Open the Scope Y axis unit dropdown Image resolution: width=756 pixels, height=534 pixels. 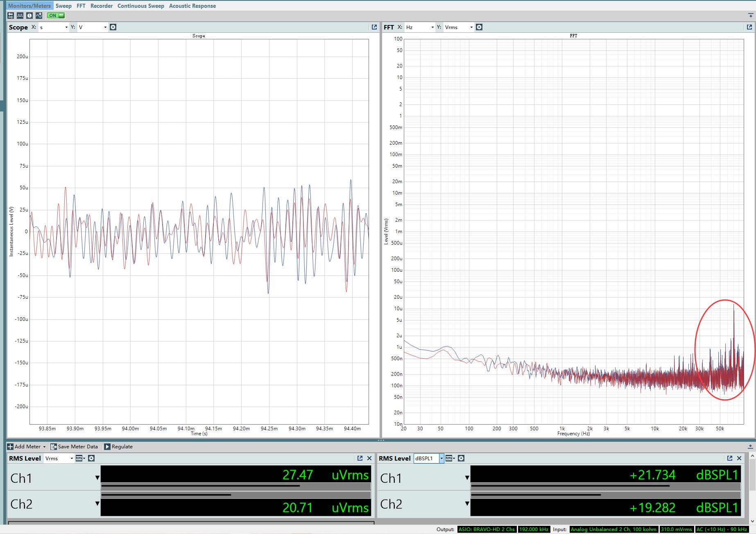pos(93,27)
